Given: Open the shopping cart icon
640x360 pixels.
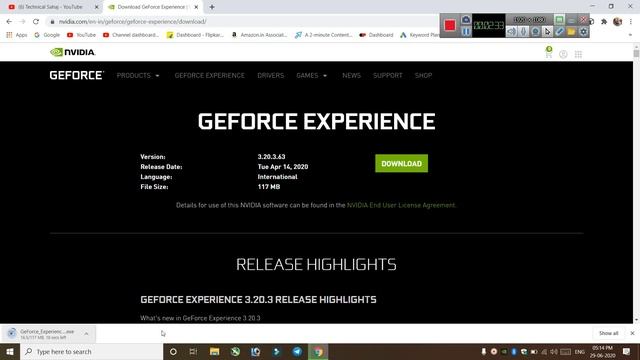Looking at the screenshot, I should [x=549, y=53].
